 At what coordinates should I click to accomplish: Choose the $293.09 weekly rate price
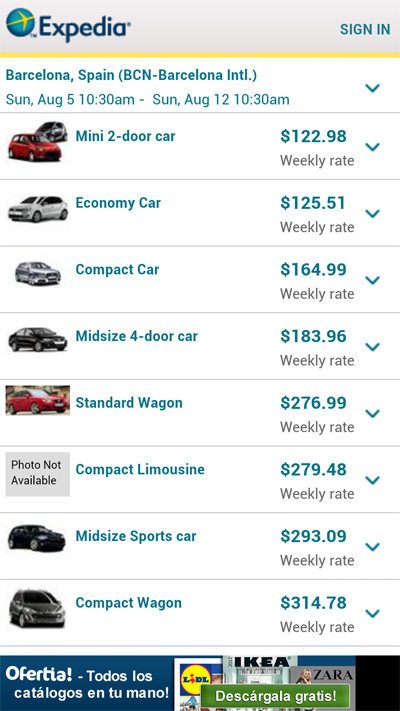point(313,536)
